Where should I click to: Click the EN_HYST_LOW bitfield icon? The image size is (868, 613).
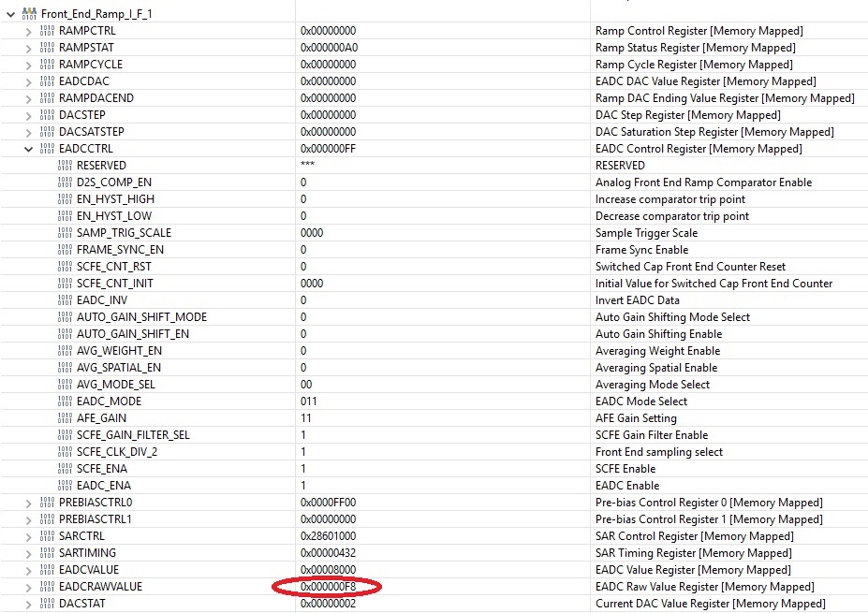(x=65, y=216)
